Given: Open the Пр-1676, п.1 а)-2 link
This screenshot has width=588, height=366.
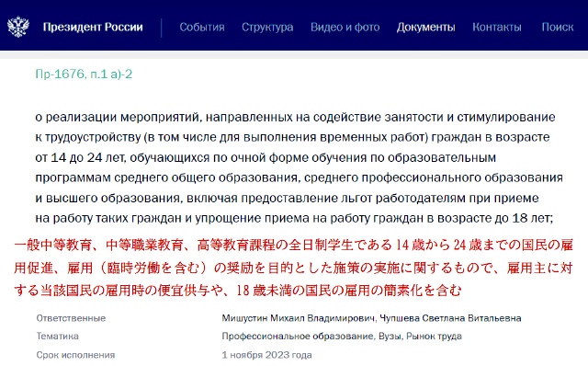Looking at the screenshot, I should tap(84, 74).
